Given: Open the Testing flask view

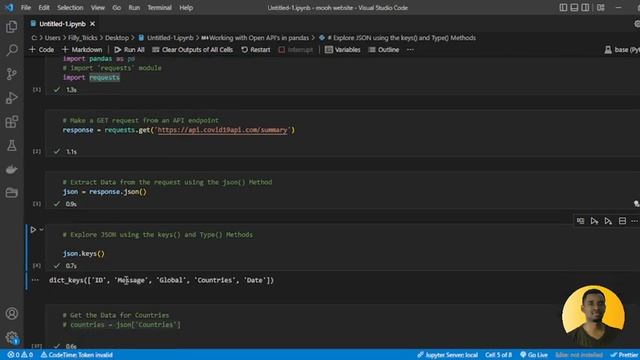Looking at the screenshot, I should [11, 145].
